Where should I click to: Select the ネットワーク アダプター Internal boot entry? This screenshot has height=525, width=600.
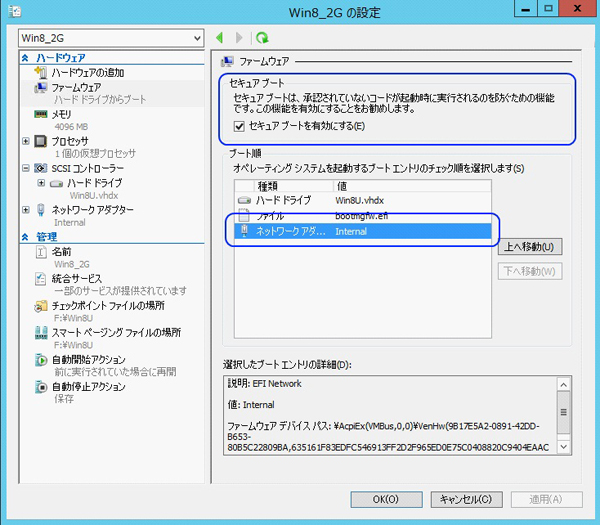click(363, 232)
